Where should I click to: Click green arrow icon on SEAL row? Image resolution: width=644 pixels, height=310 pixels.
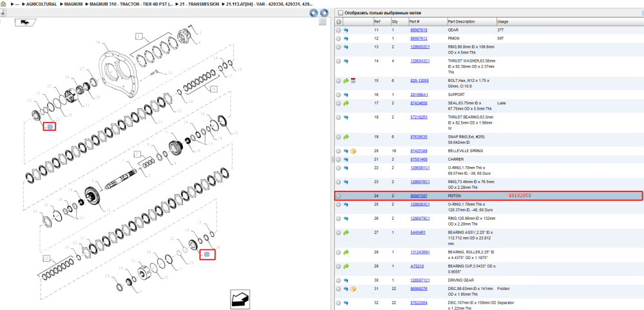tap(346, 103)
